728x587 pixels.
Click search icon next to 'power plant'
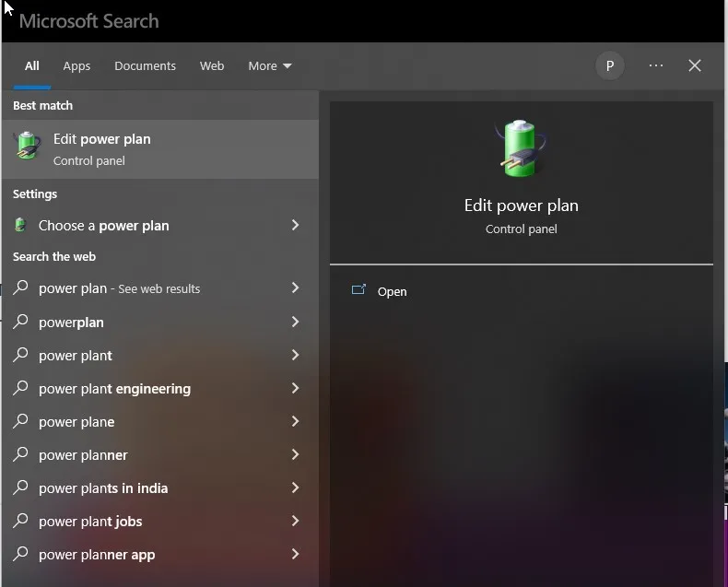pyautogui.click(x=20, y=355)
